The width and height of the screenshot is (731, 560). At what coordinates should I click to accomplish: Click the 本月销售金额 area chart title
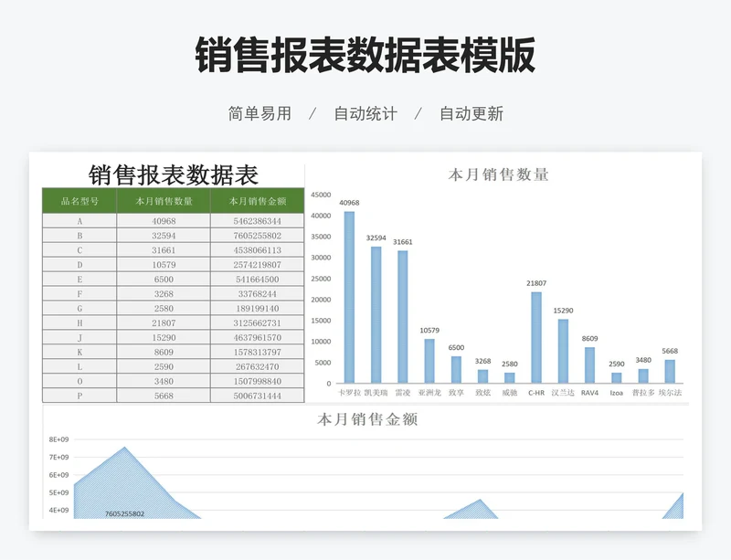[367, 419]
